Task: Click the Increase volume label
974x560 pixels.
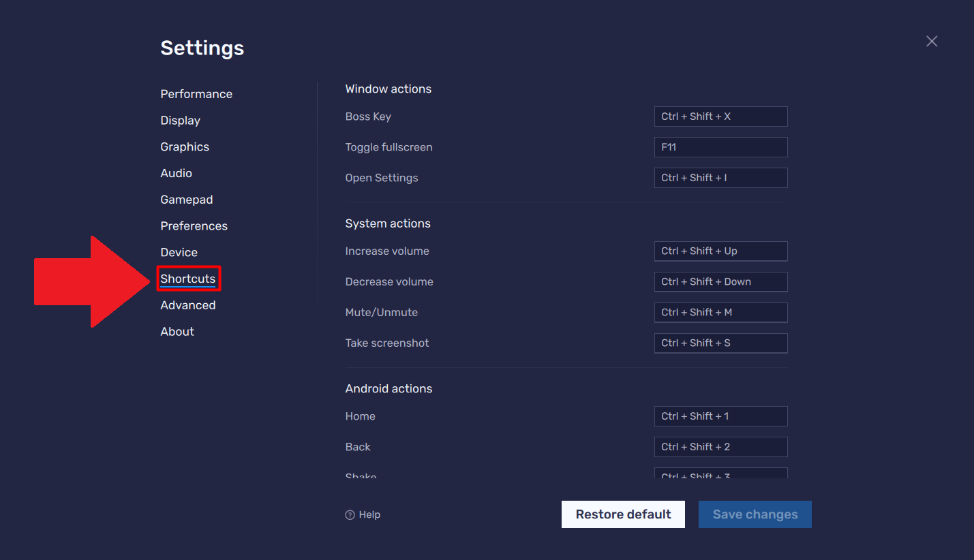Action: coord(387,251)
